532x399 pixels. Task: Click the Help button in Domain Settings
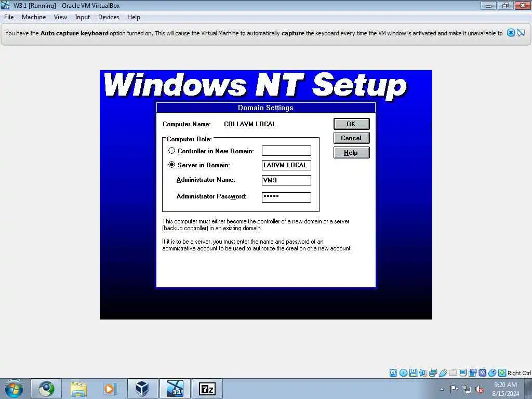tap(352, 153)
